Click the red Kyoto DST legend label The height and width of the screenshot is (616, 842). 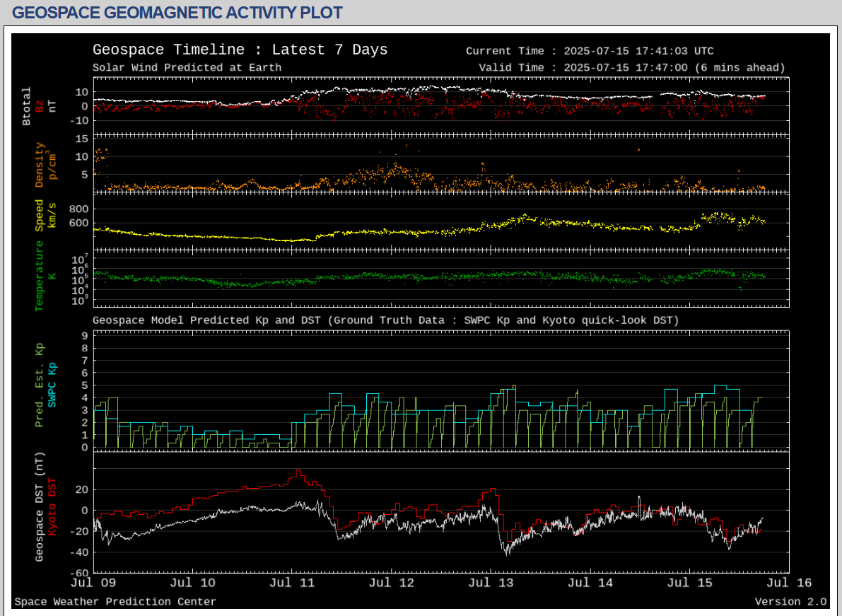pos(52,505)
